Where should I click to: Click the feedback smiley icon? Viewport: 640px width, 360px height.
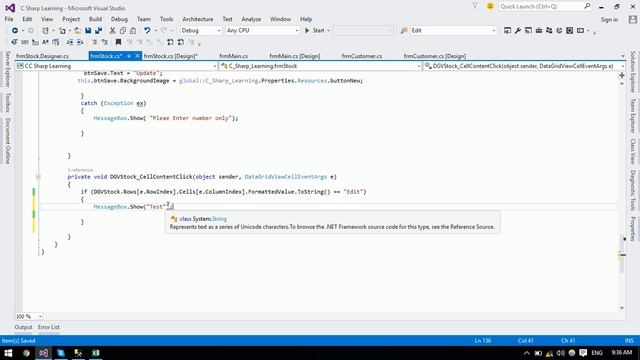(490, 6)
